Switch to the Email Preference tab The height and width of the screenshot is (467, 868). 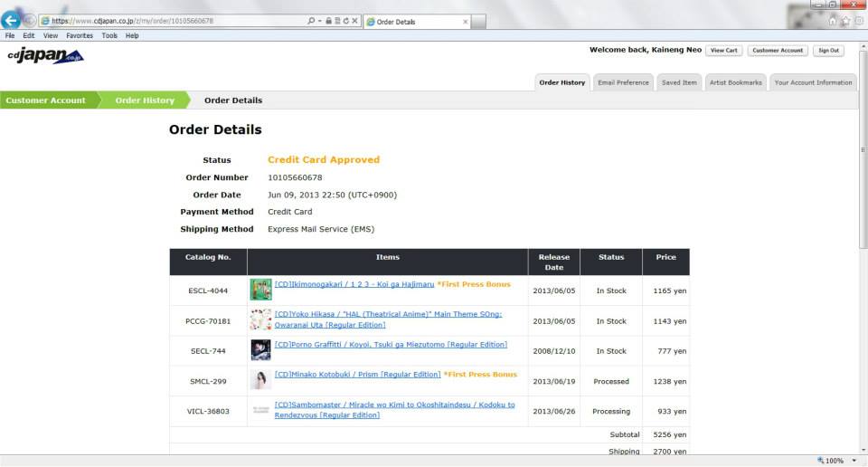tap(623, 82)
